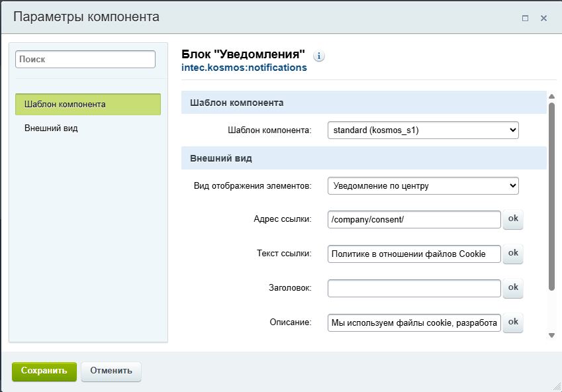Image resolution: width=562 pixels, height=392 pixels.
Task: Click the empty Заголовок text field
Action: (x=414, y=289)
